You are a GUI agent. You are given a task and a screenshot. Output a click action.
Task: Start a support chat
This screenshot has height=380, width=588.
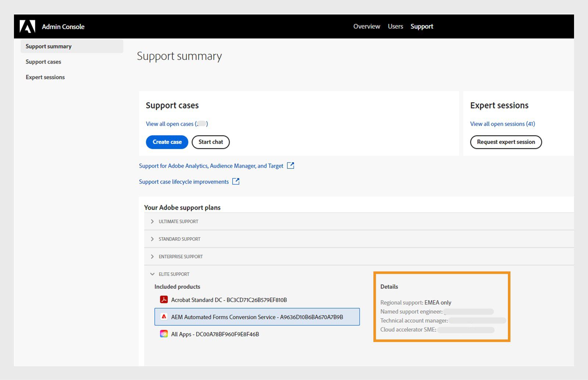pos(211,142)
